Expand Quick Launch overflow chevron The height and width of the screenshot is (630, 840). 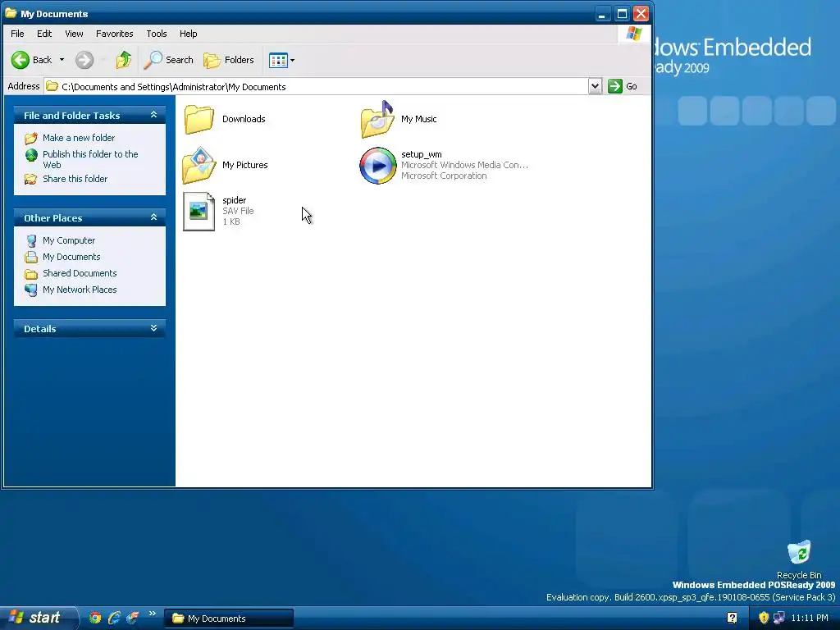click(x=152, y=614)
